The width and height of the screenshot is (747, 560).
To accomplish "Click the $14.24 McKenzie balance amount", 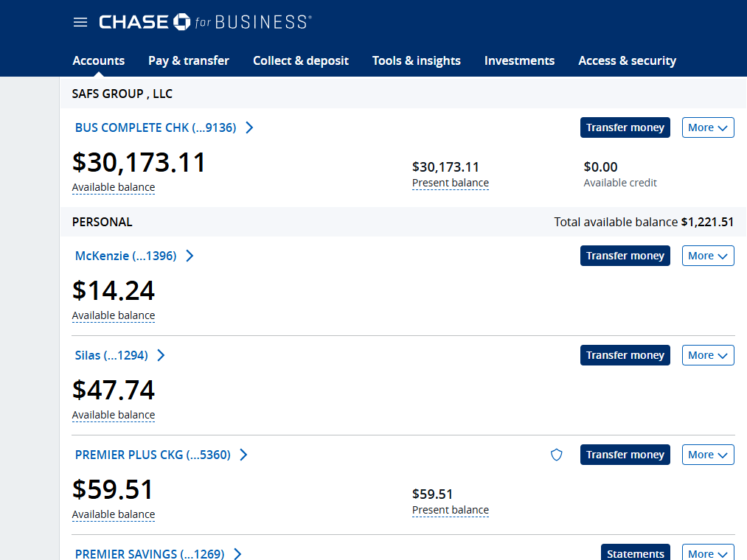I will tap(114, 290).
